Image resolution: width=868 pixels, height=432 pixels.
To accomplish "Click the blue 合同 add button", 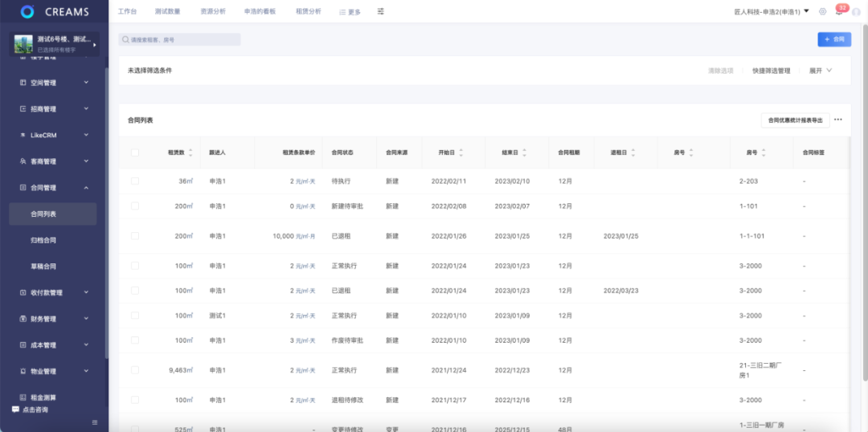I will (x=834, y=39).
